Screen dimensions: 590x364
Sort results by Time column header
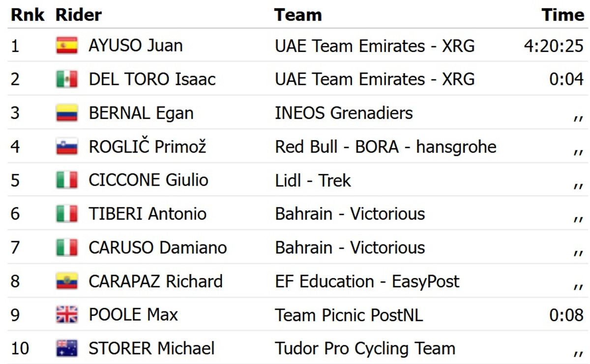click(562, 15)
